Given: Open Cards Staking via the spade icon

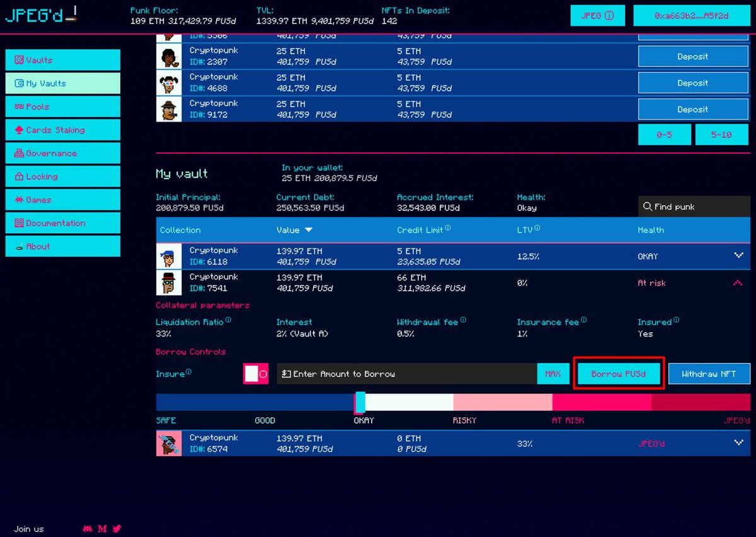Looking at the screenshot, I should pos(19,130).
